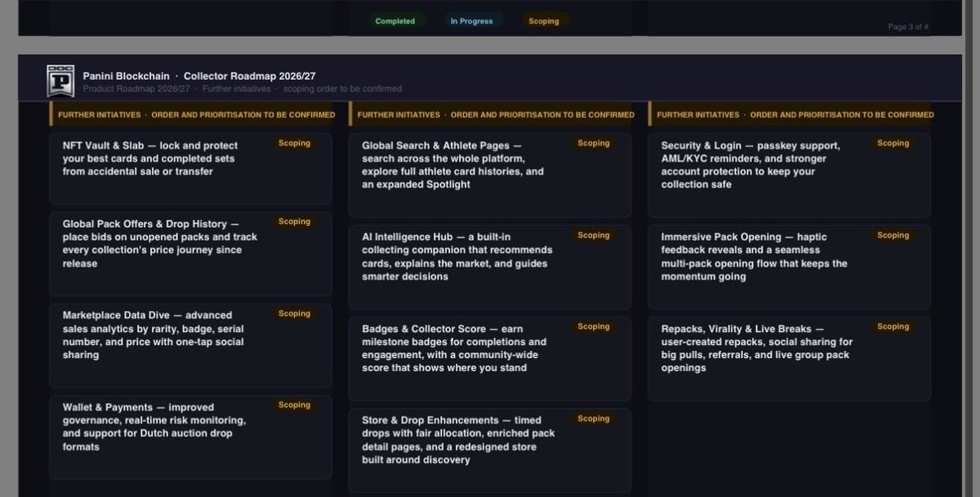Click Scoping badge on Global Pack Offers card
Image resolution: width=980 pixels, height=497 pixels.
point(295,222)
